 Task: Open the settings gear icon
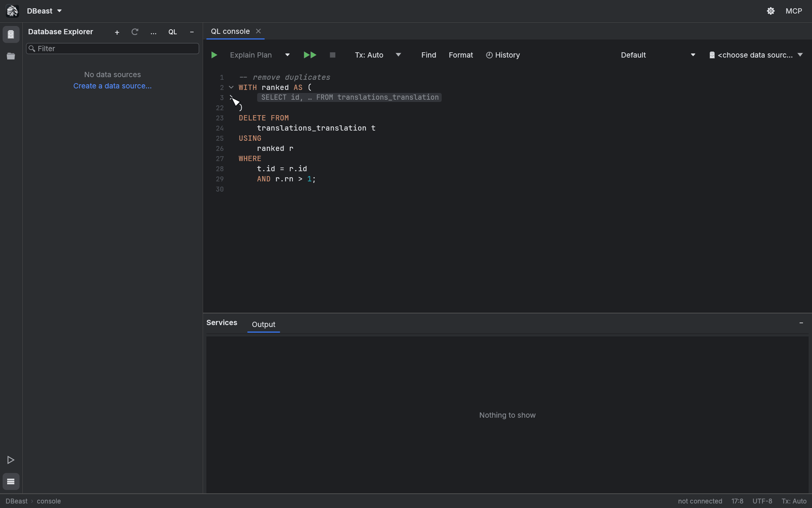771,11
